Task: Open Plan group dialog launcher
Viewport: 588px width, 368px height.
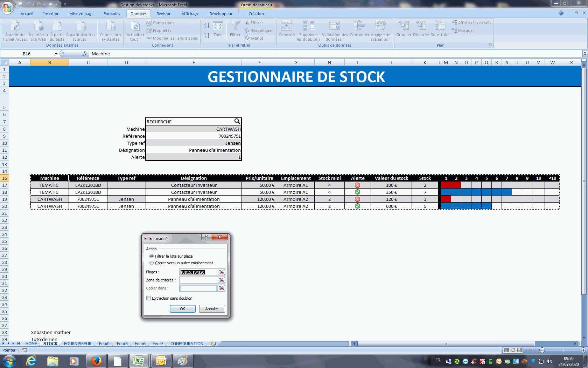Action: pos(490,45)
